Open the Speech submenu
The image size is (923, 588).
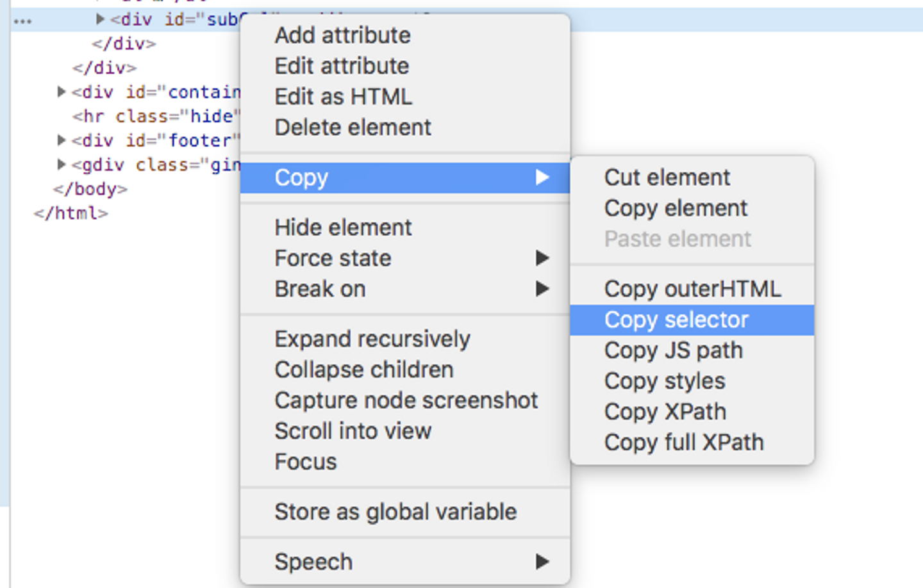point(314,562)
